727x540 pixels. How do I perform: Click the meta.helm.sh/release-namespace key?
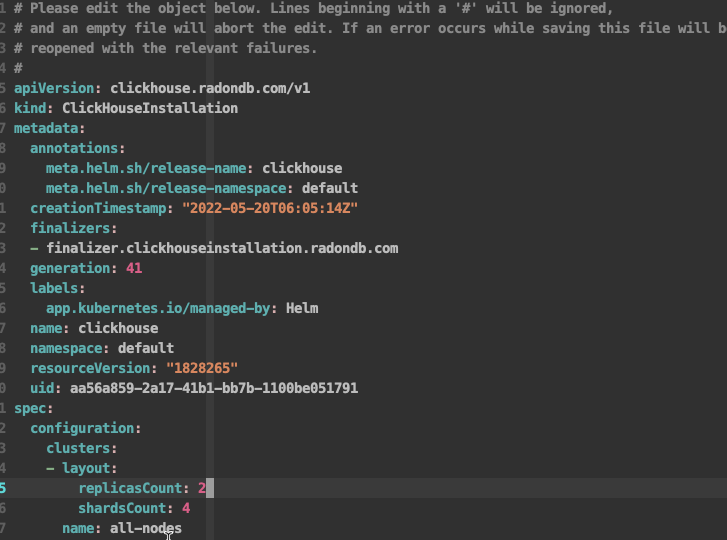coord(166,188)
